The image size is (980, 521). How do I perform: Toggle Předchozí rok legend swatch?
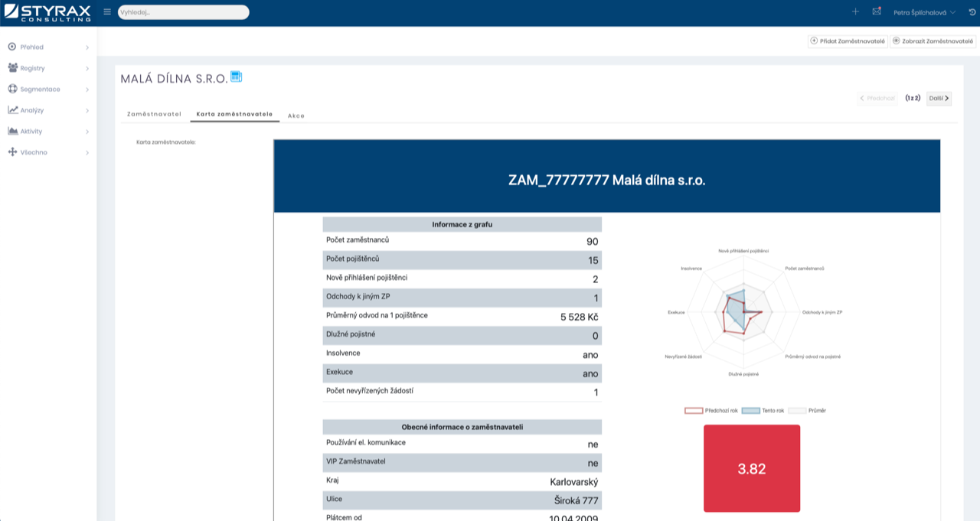pos(694,411)
